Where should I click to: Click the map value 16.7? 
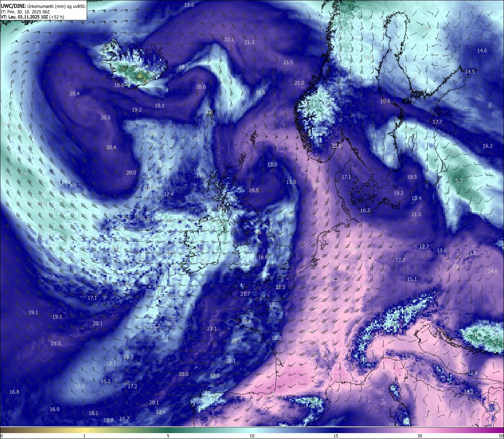tap(124, 419)
